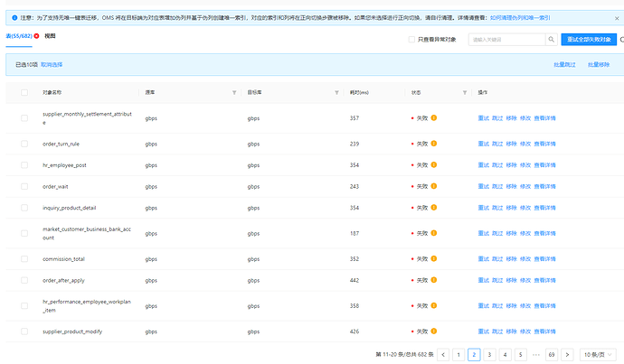Viewport: 624px width, 364px height.
Task: Select the supplier_product_modify row checkbox
Action: [x=24, y=331]
